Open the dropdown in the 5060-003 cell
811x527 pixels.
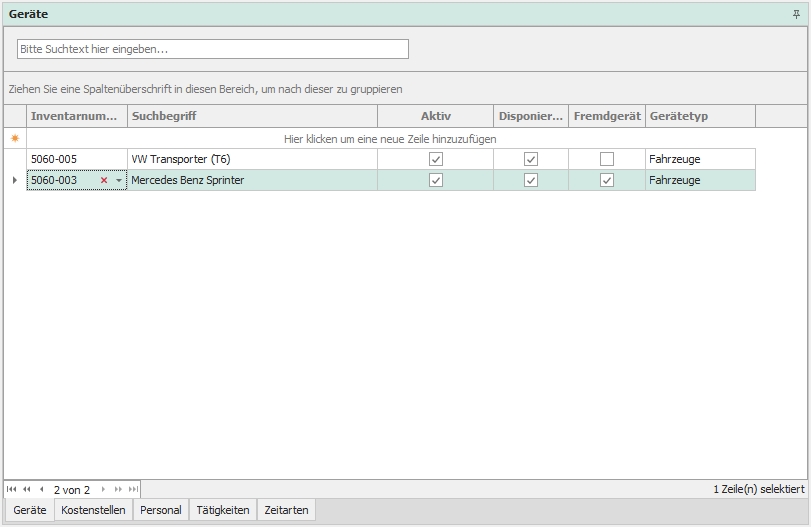tap(119, 181)
